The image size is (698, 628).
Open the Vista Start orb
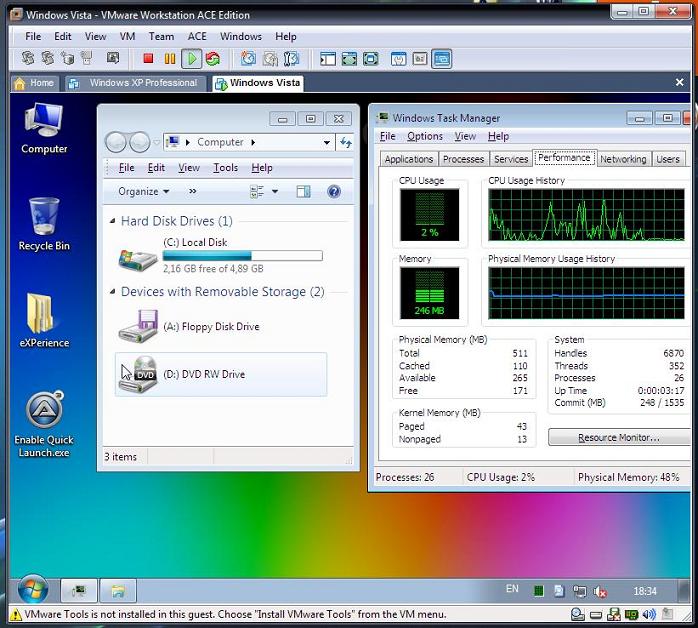tap(33, 590)
